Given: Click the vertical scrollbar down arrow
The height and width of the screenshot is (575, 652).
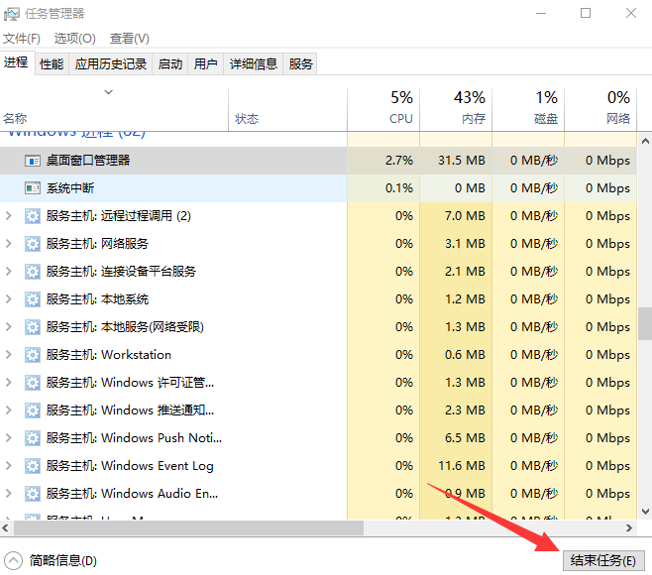Looking at the screenshot, I should coord(644,511).
